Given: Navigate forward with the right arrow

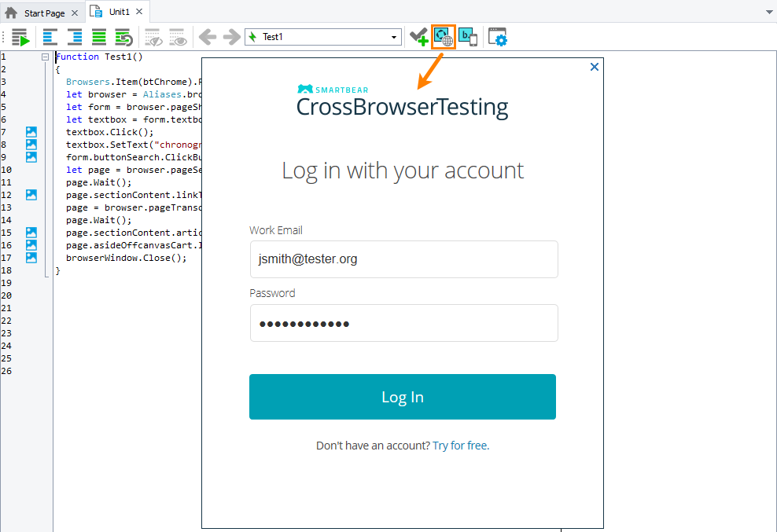Looking at the screenshot, I should pos(232,37).
